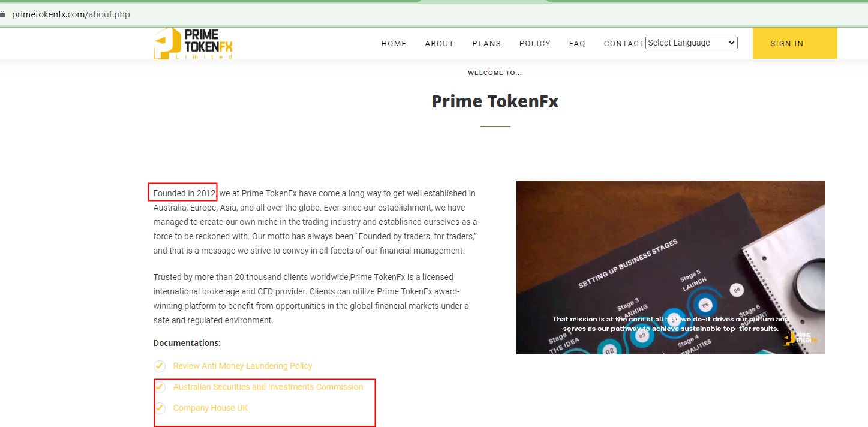
Task: Click the primetokenfx.com address bar URL
Action: pos(71,14)
